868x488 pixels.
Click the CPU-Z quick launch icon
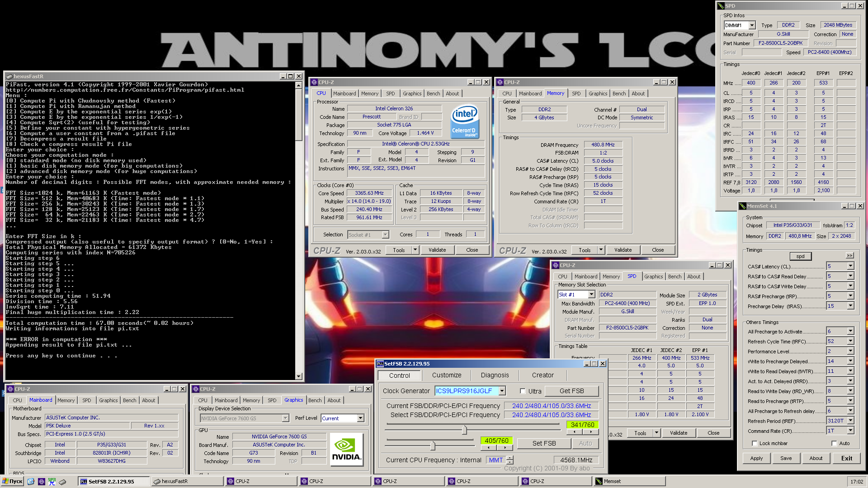pyautogui.click(x=42, y=482)
